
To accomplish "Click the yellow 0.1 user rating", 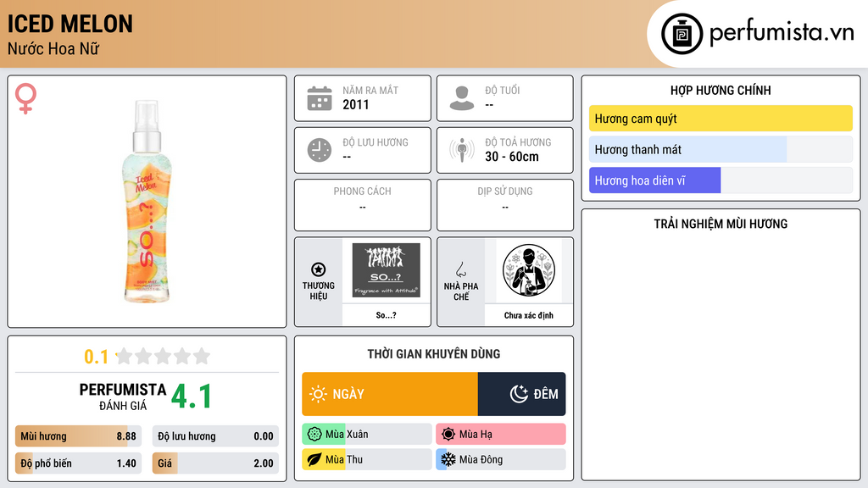I will coord(96,357).
